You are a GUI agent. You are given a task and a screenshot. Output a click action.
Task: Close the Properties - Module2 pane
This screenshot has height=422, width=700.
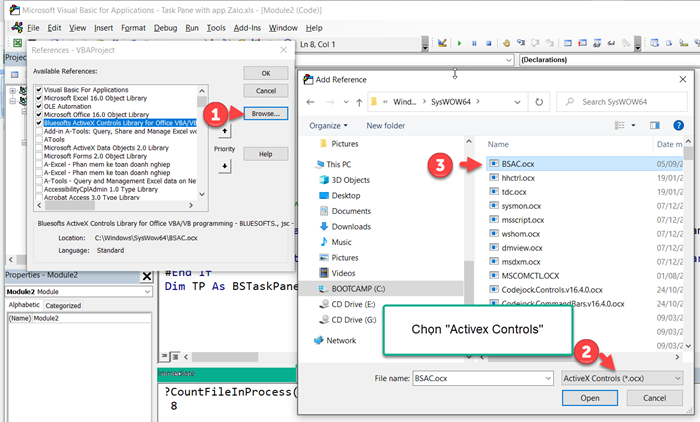coord(147,276)
